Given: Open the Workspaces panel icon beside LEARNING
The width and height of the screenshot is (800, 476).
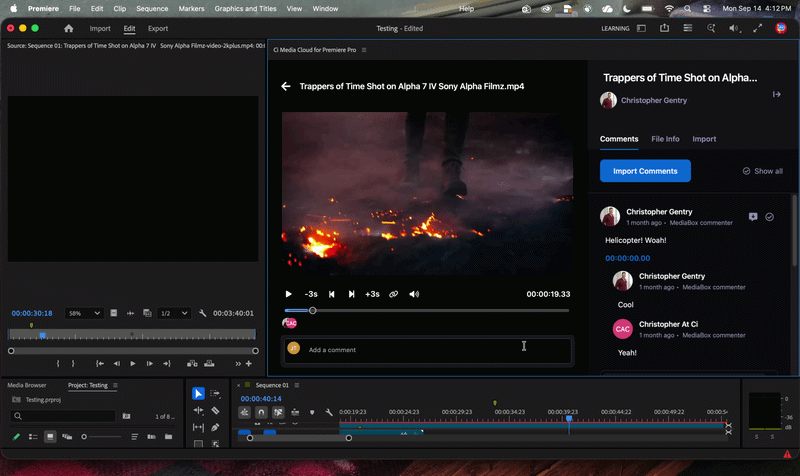Looking at the screenshot, I should 641,29.
